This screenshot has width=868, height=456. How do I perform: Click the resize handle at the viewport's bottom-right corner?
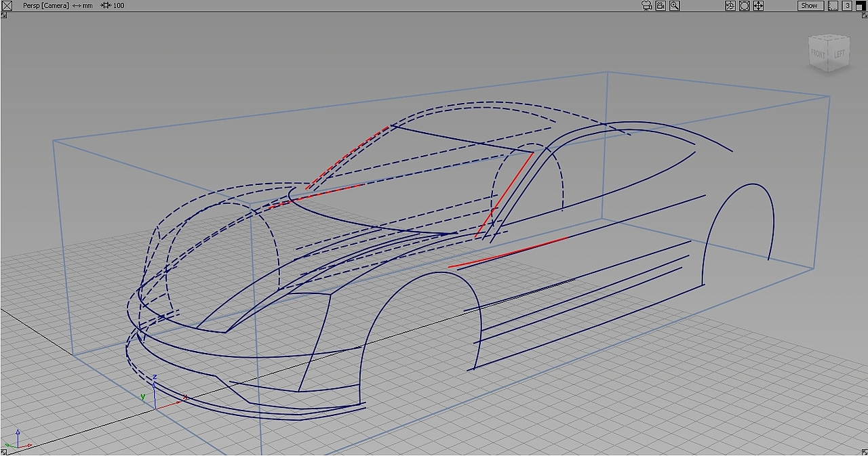click(x=864, y=451)
